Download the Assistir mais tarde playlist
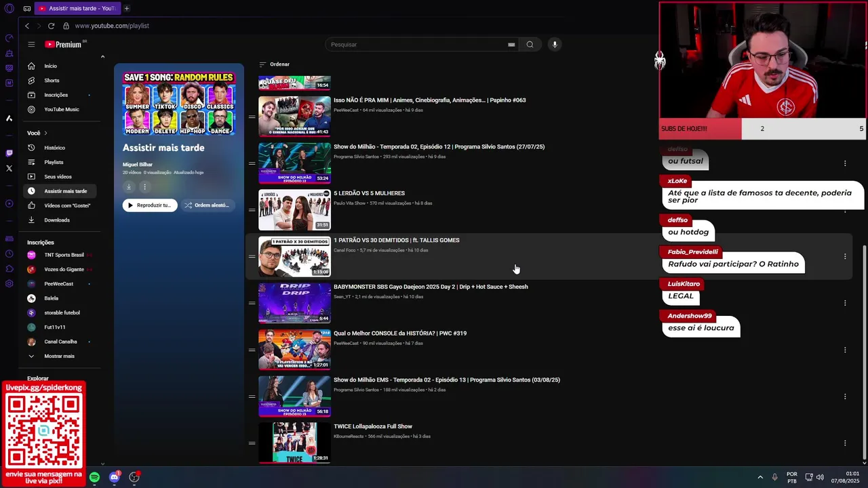868x488 pixels. pyautogui.click(x=129, y=186)
